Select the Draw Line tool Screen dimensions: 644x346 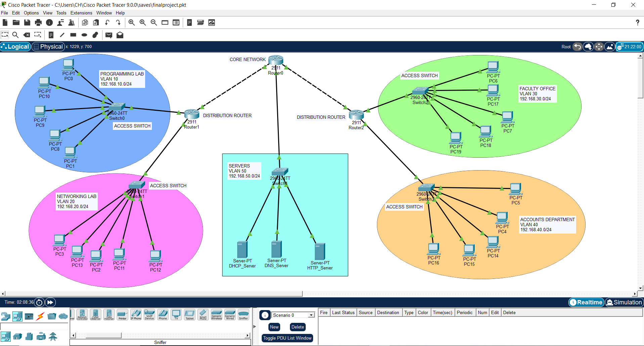tap(62, 35)
